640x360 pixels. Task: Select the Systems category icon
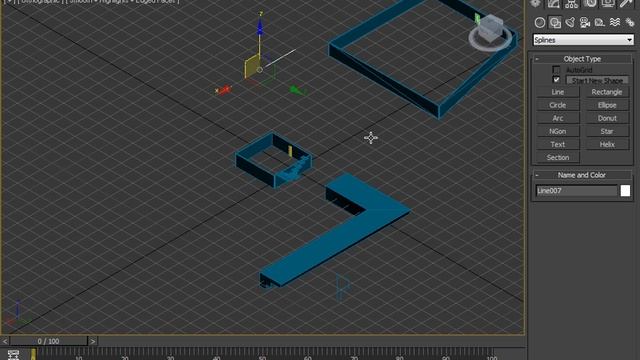coord(629,22)
